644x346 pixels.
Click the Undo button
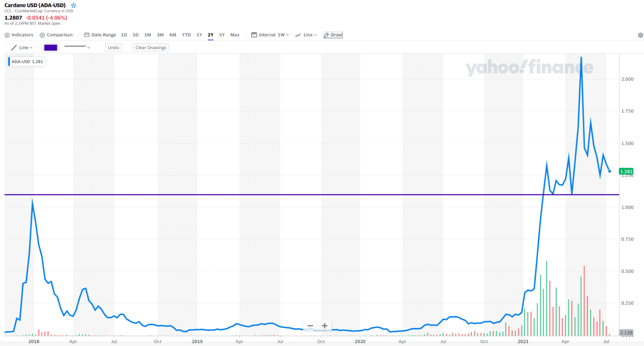pos(113,47)
